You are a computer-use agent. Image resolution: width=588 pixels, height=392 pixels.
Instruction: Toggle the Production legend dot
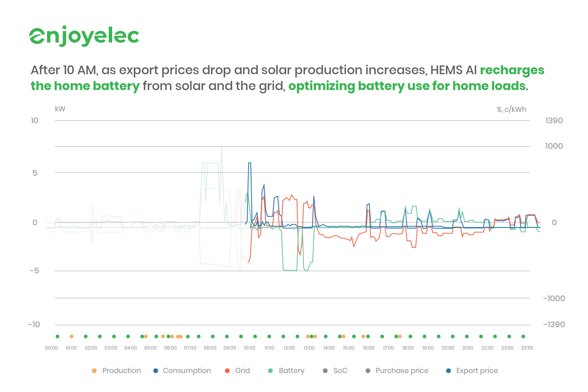[x=94, y=371]
